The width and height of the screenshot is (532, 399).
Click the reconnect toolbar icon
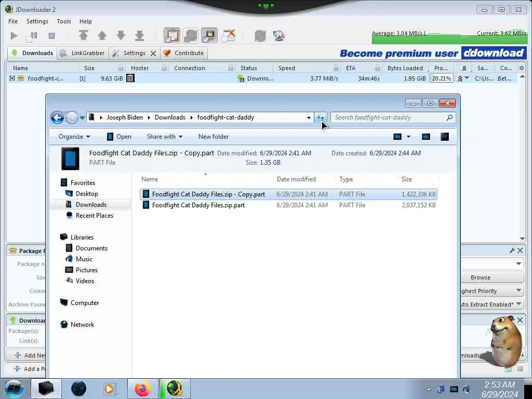260,36
